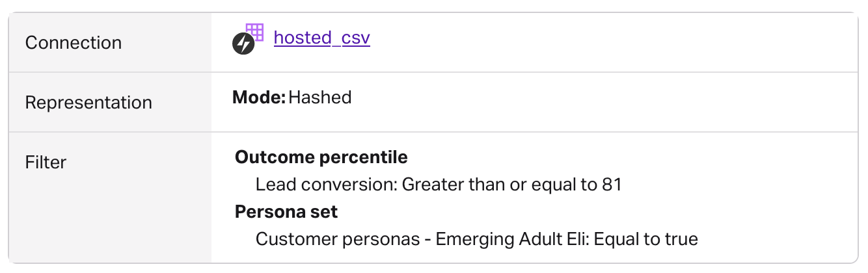868x273 pixels.
Task: Select the Connection row label
Action: (x=73, y=43)
